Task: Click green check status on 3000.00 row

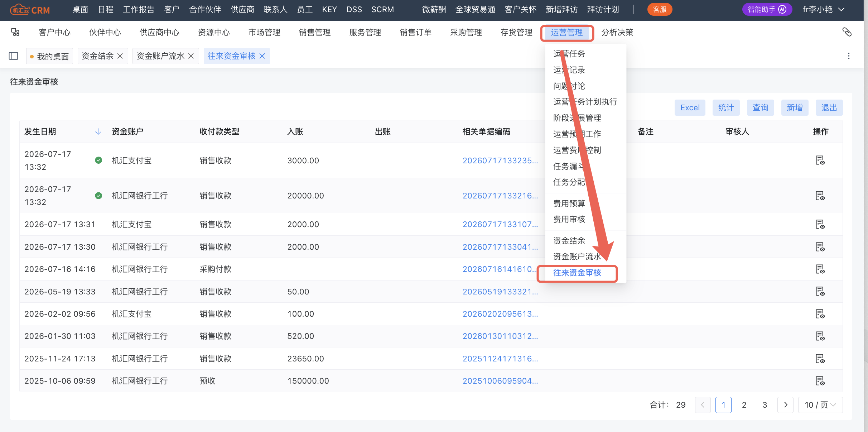Action: 98,160
